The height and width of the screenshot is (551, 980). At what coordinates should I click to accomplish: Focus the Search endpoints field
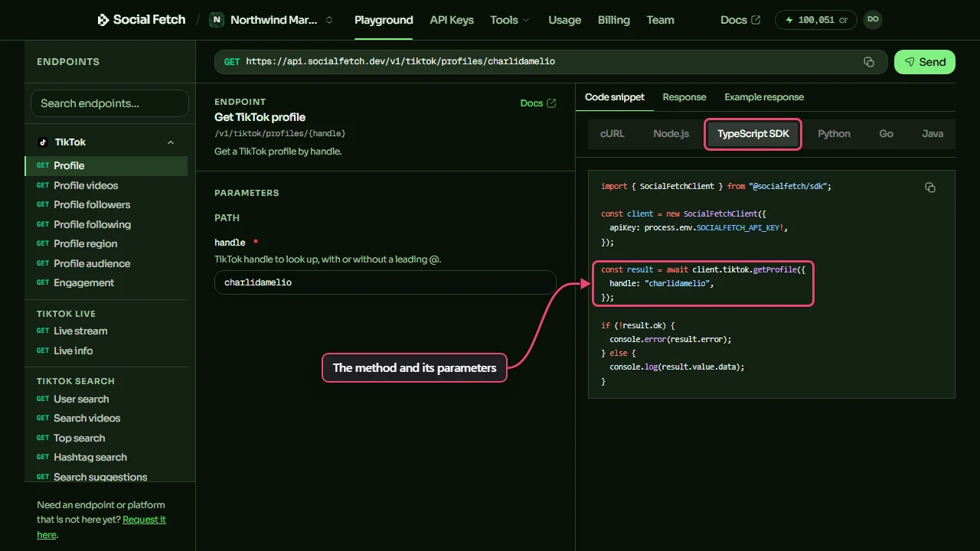pos(109,103)
